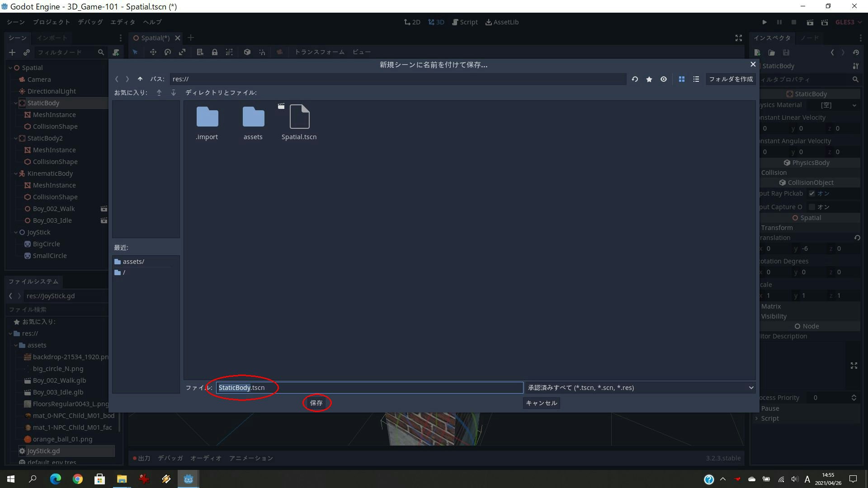
Task: Move favorite up with arrow icon
Action: [x=159, y=93]
